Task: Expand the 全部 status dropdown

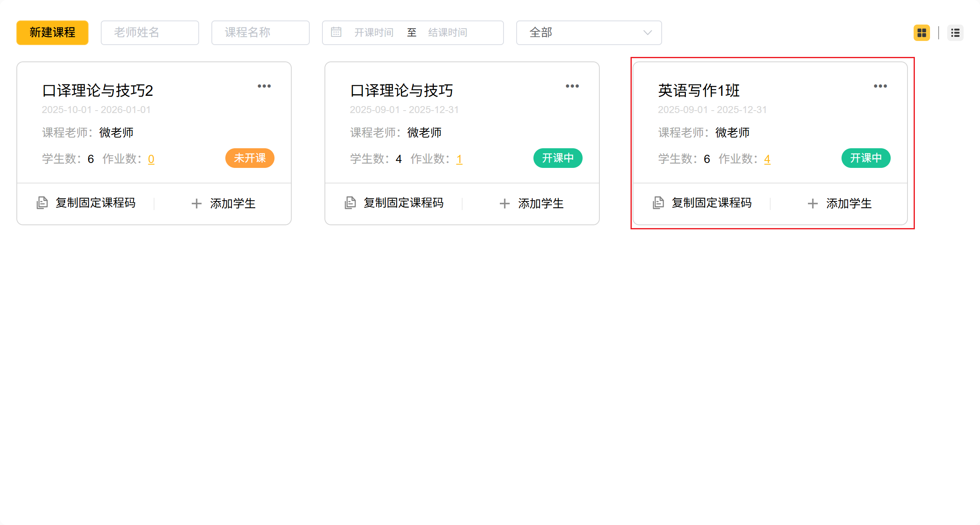Action: (x=588, y=33)
